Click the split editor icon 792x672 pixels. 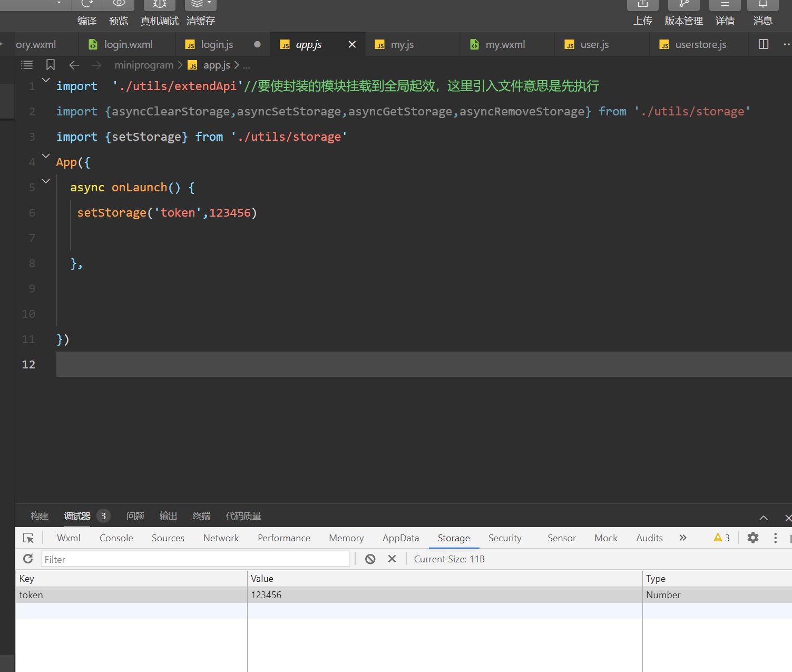click(763, 44)
